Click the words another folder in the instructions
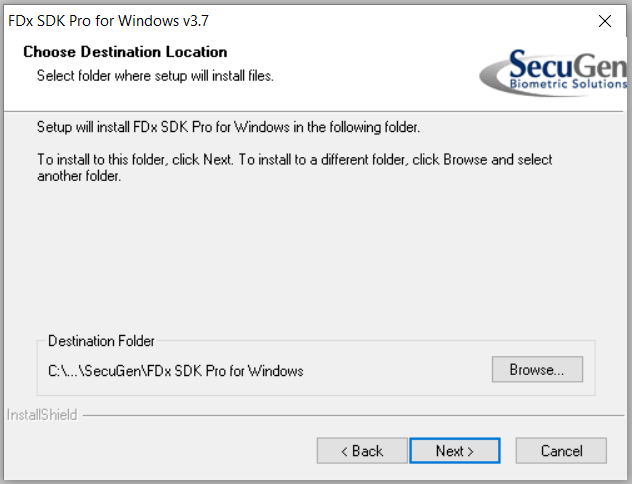Viewport: 632px width, 484px height. coord(79,176)
